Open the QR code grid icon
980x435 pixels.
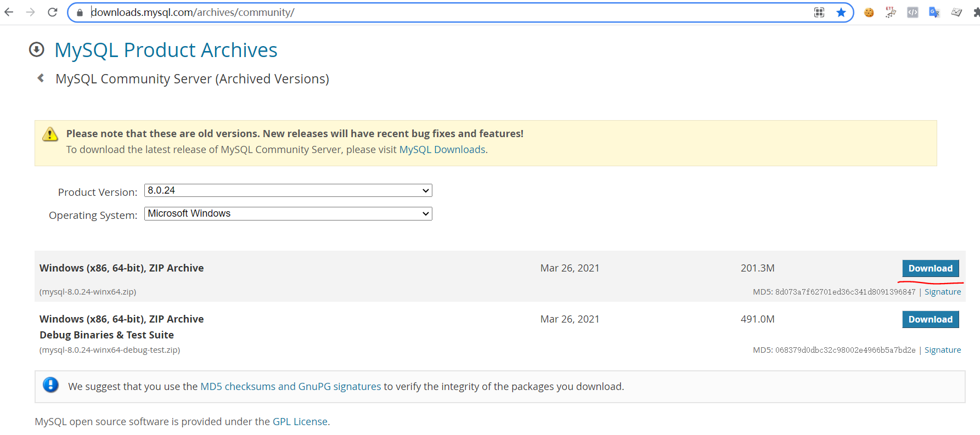coord(819,13)
